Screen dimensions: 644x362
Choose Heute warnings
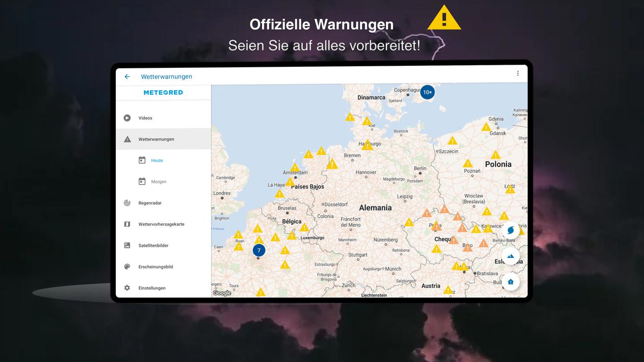[157, 161]
